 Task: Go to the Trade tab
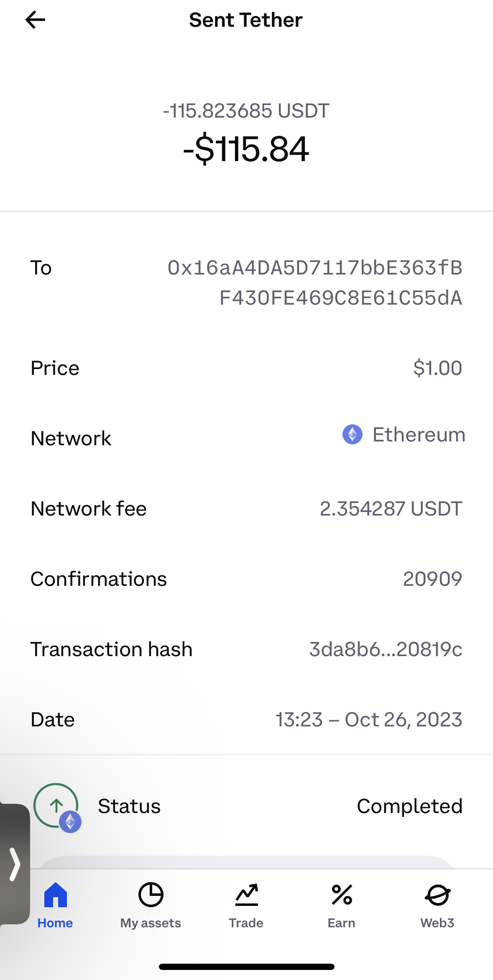(246, 904)
